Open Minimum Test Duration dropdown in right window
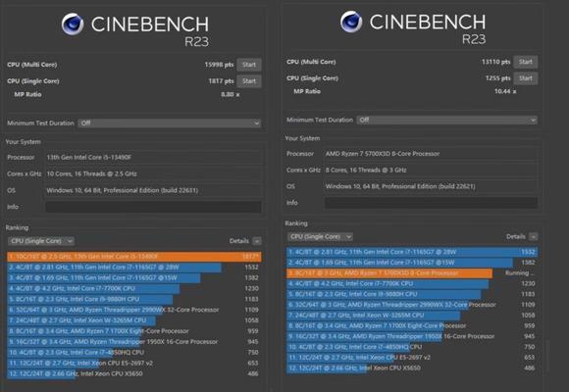Screen dimensions: 569x392 coord(447,120)
